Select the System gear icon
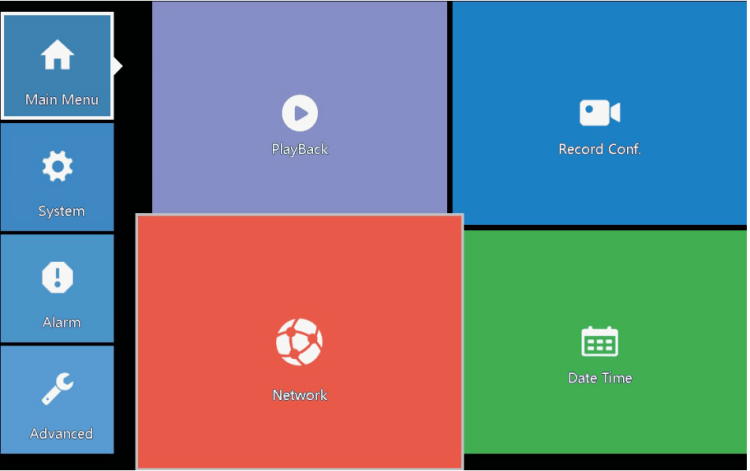The image size is (750, 471). coord(57,166)
